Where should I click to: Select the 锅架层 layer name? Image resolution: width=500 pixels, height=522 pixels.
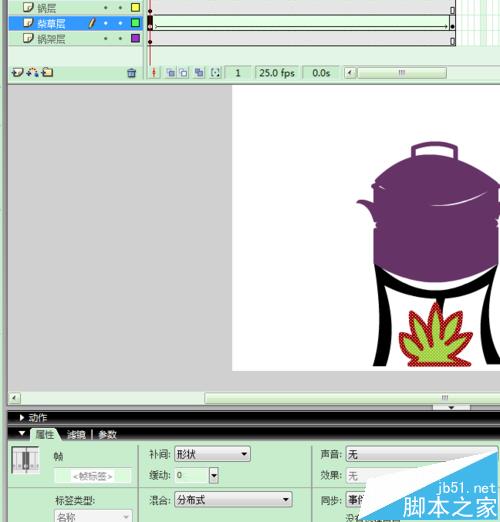(x=51, y=39)
